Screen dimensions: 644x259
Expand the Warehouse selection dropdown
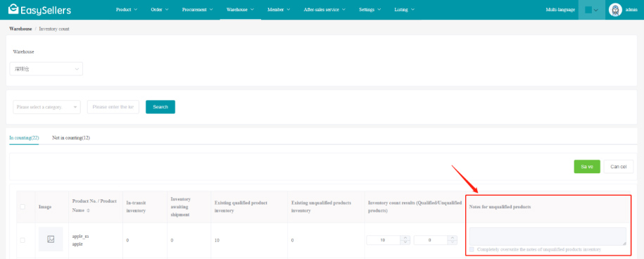[x=46, y=69]
